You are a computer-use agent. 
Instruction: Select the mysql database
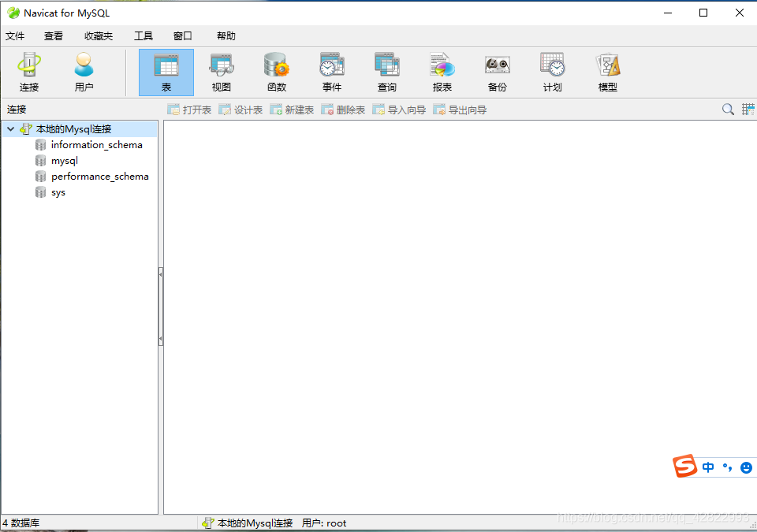64,161
